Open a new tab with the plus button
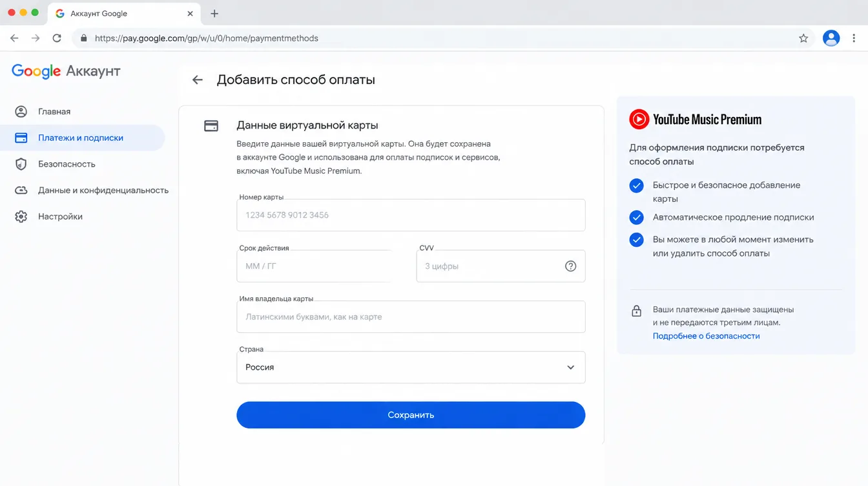868x486 pixels. tap(214, 14)
